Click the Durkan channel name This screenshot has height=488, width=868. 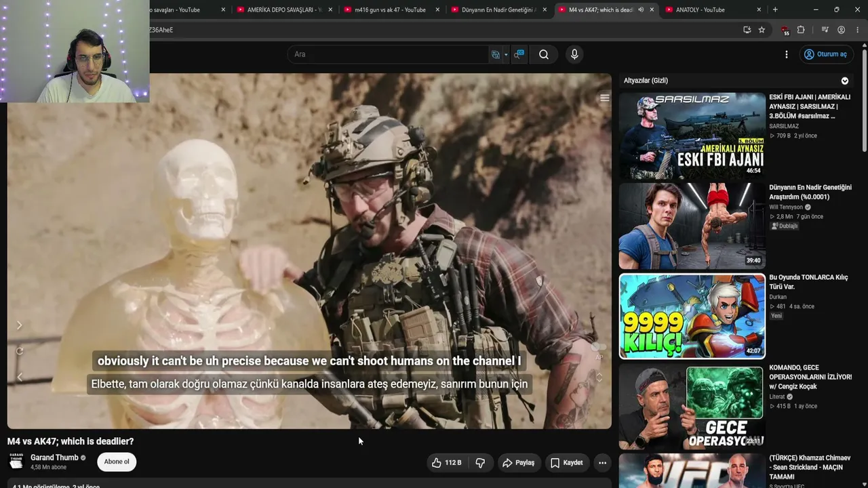778,297
